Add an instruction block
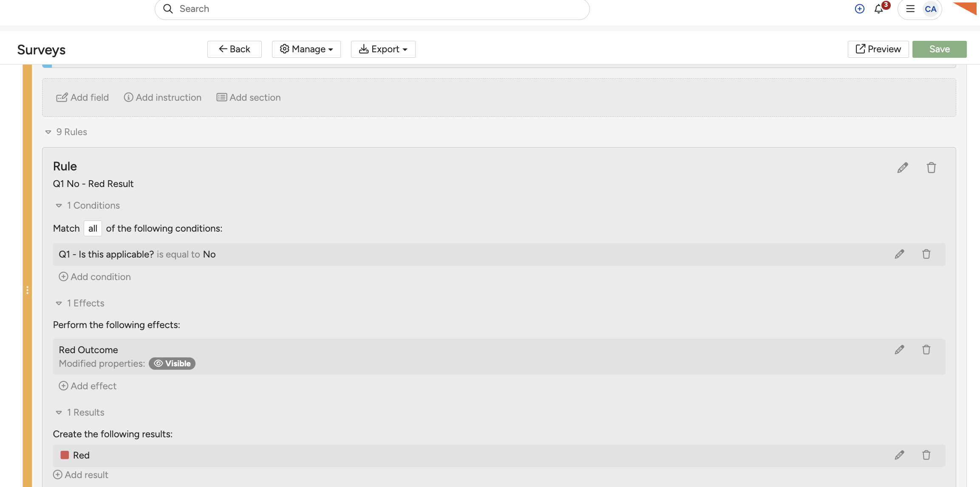 point(162,98)
